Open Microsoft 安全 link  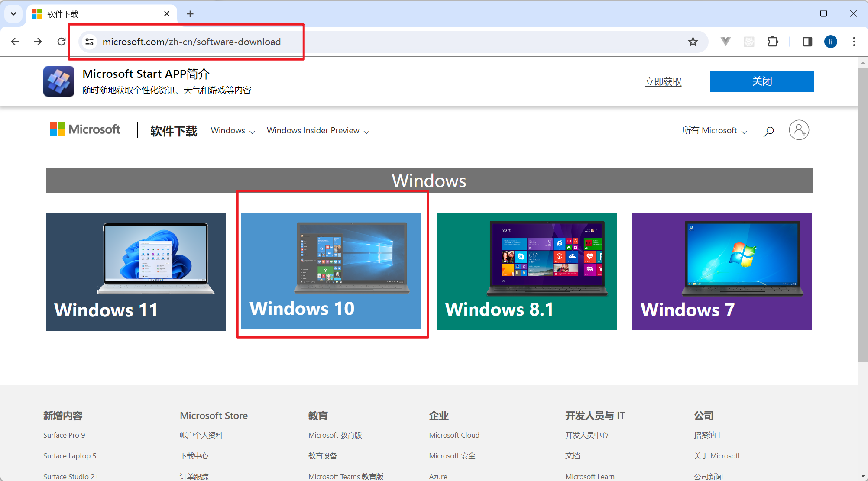click(452, 456)
